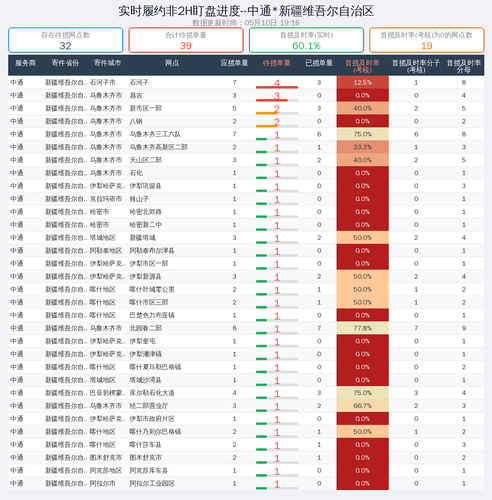Sort by the 网点 column header
This screenshot has height=500, width=492.
pyautogui.click(x=172, y=63)
